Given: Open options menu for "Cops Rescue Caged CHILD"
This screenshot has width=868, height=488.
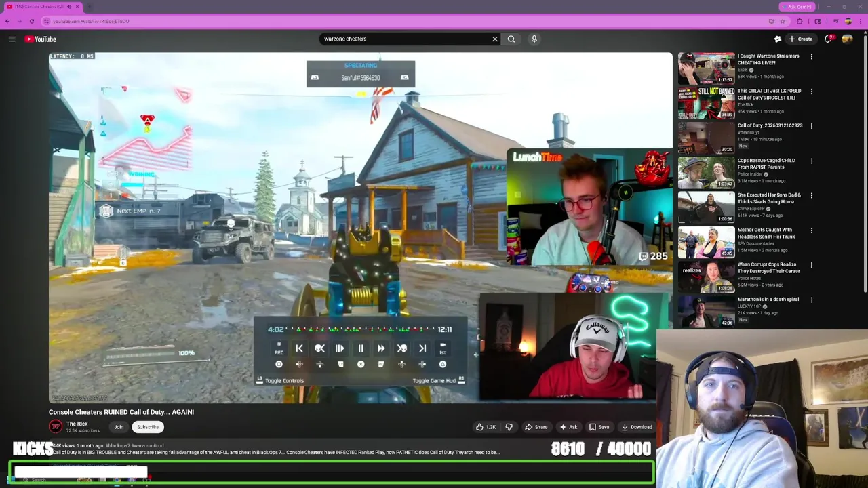Looking at the screenshot, I should (x=811, y=161).
